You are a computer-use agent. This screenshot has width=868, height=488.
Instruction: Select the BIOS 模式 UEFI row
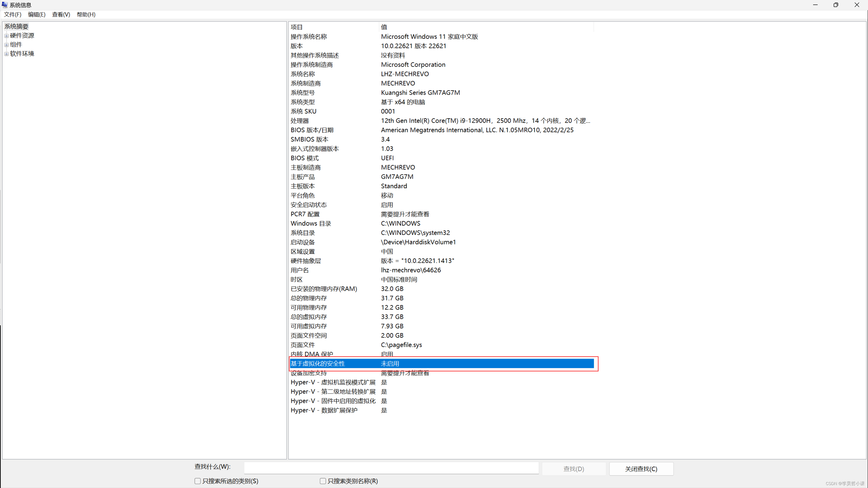(441, 158)
